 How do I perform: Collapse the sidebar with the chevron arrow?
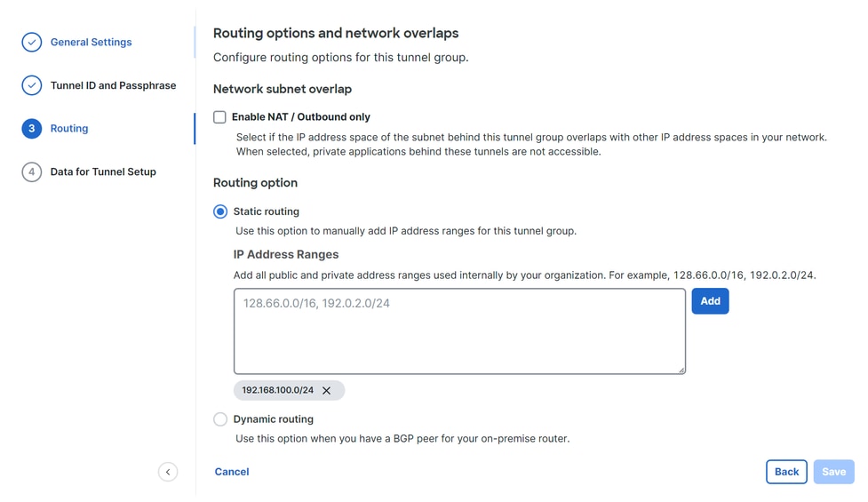[168, 472]
